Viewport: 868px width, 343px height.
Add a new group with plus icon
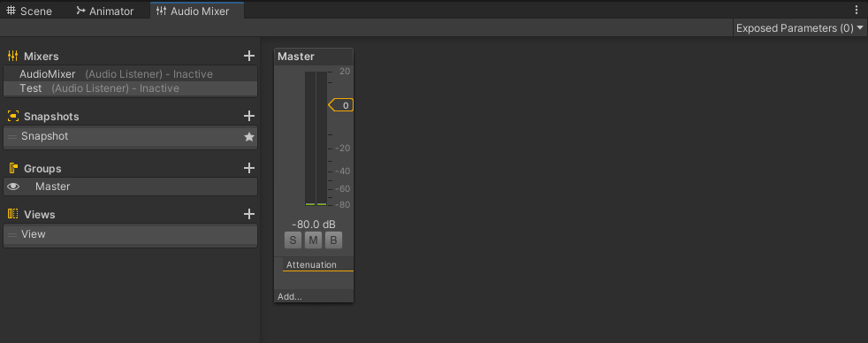click(x=249, y=168)
